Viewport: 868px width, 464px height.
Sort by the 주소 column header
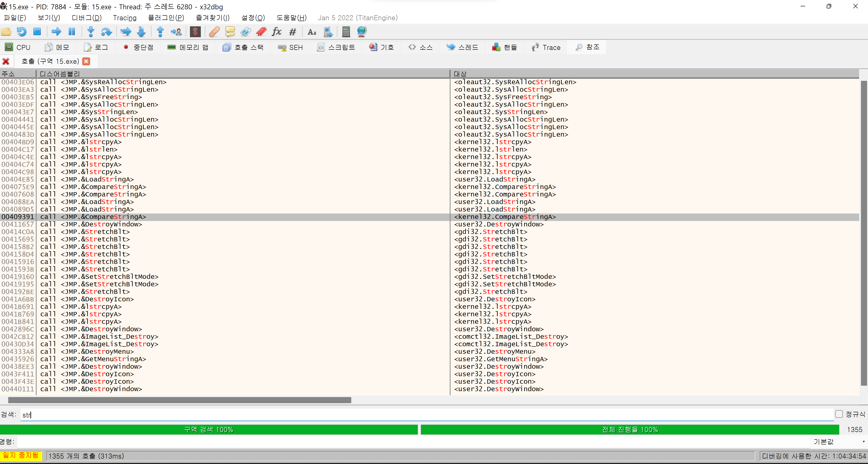tap(18, 74)
